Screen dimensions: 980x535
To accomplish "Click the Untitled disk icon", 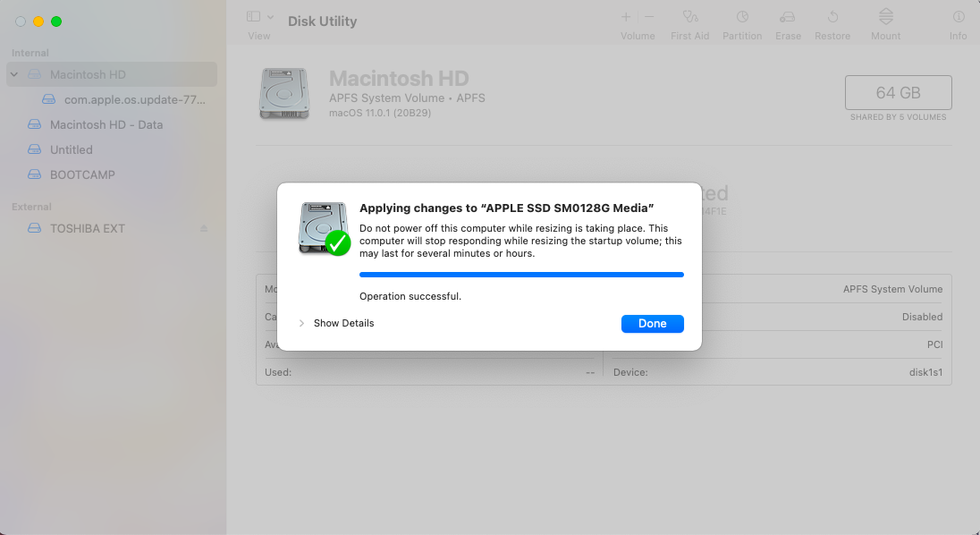I will click(x=34, y=149).
